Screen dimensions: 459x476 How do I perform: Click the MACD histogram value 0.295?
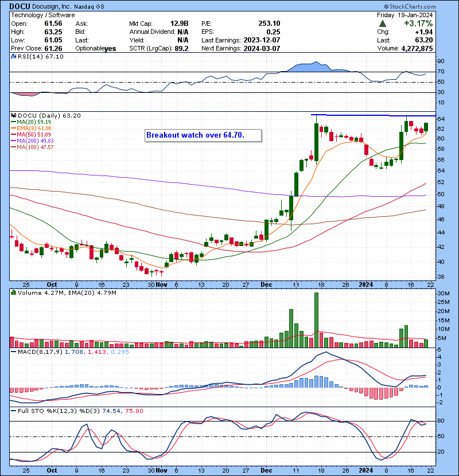click(x=120, y=352)
